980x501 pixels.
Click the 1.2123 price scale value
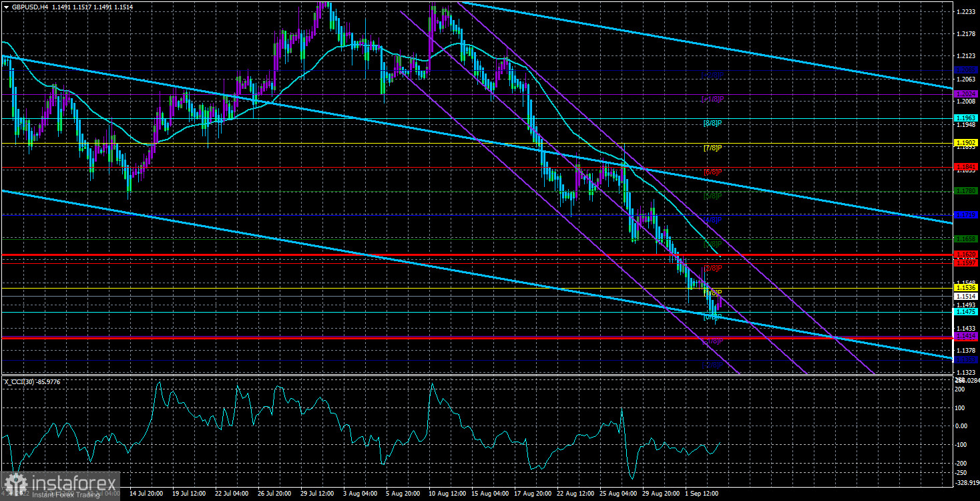coord(965,56)
